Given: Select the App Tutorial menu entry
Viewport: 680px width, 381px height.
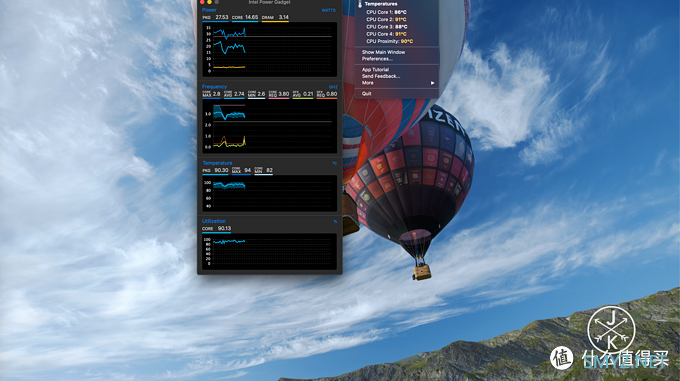Looking at the screenshot, I should pos(375,69).
